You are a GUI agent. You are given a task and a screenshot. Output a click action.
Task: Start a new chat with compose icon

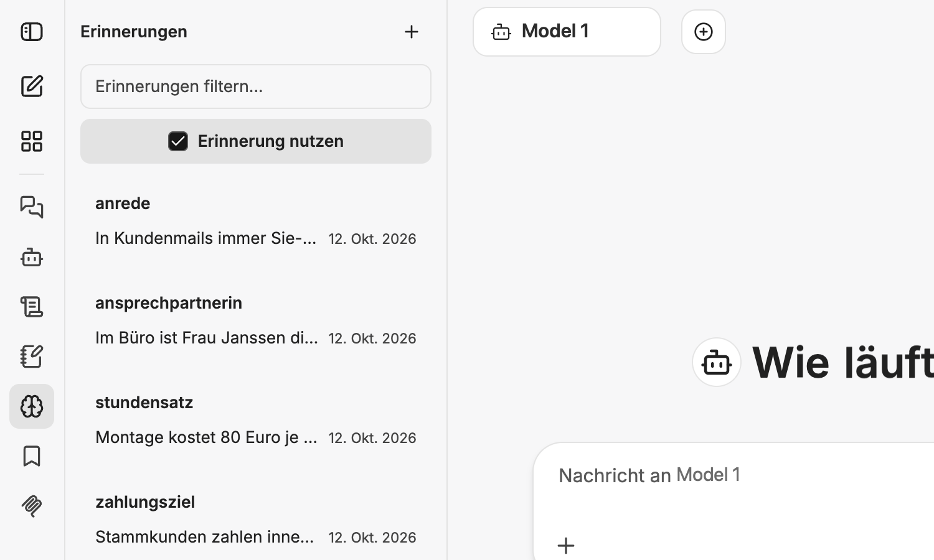(32, 86)
